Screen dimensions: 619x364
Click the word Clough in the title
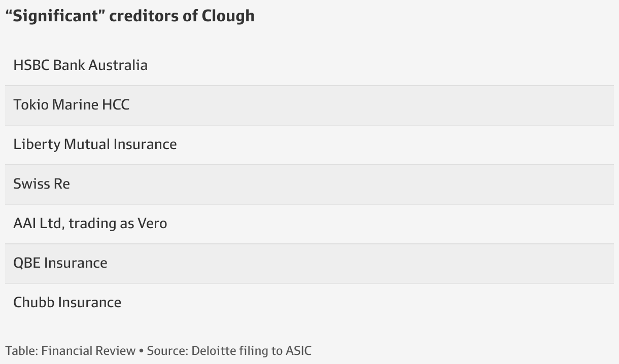click(x=228, y=16)
